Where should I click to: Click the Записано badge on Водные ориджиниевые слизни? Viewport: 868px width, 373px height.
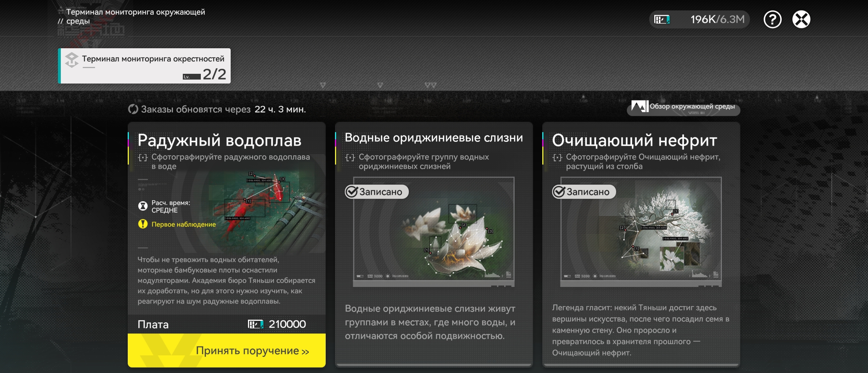tap(377, 192)
